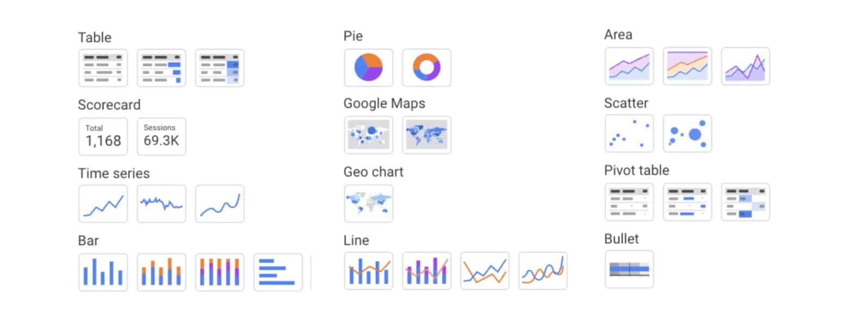Select the donut pie chart icon
This screenshot has height=319, width=868.
pos(426,68)
